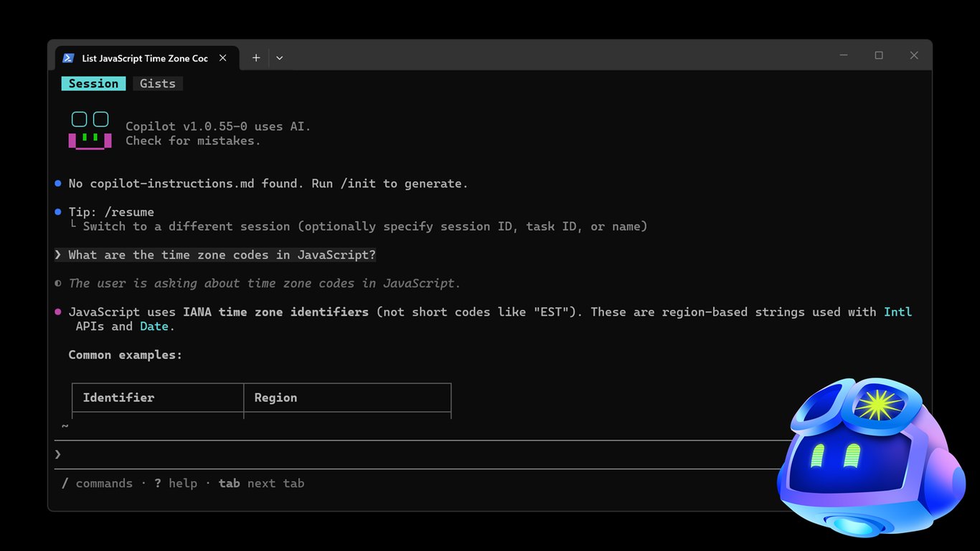Click the Tip: /resume line

click(111, 212)
